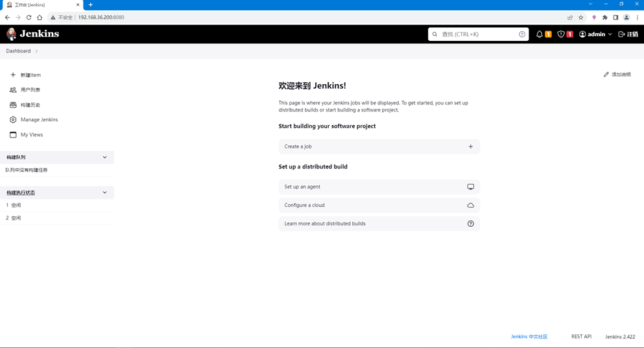
Task: Click Create a job
Action: (x=379, y=146)
